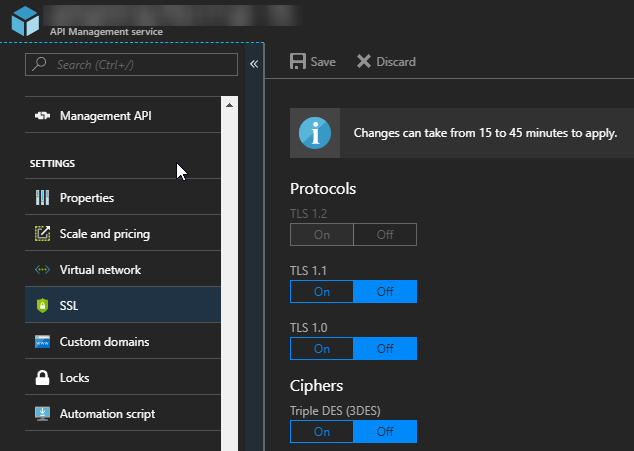Click the 'Changes can take from 15 to 45 minutes' message
This screenshot has width=634, height=451.
(485, 133)
